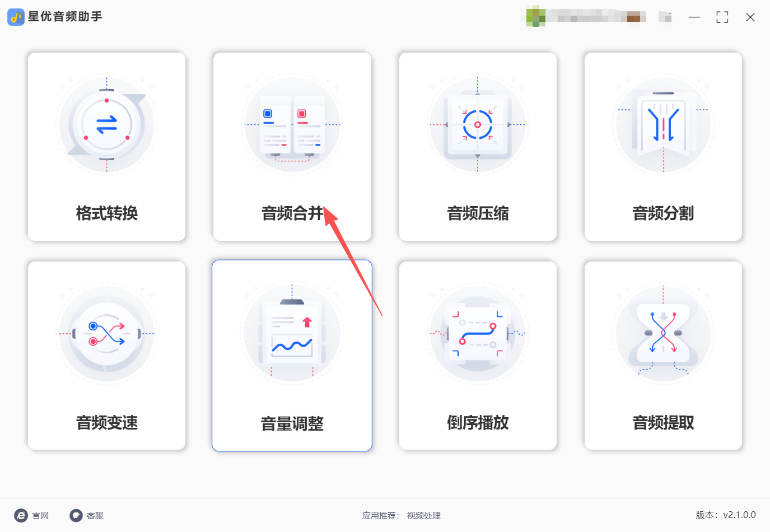Screen dimensions: 770x532
Task: Select the 音量调整 volume adjust icon
Action: point(292,334)
